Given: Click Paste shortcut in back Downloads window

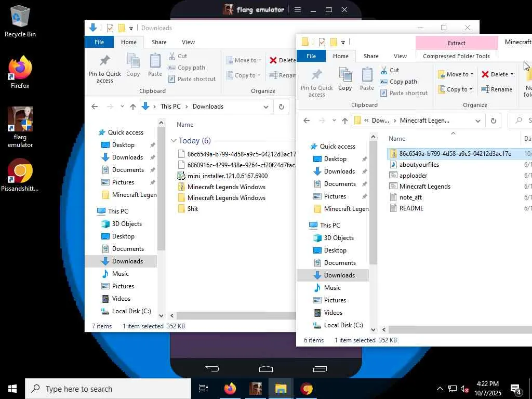Looking at the screenshot, I should click(x=192, y=79).
